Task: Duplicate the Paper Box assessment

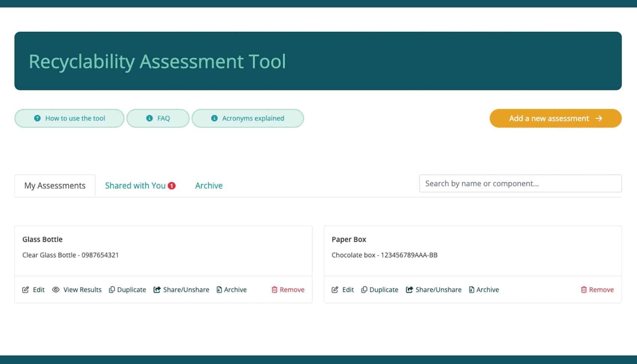Action: click(380, 289)
